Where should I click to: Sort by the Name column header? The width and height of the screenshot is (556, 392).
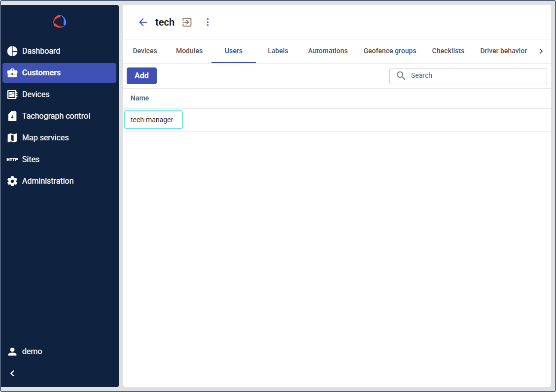(x=140, y=98)
